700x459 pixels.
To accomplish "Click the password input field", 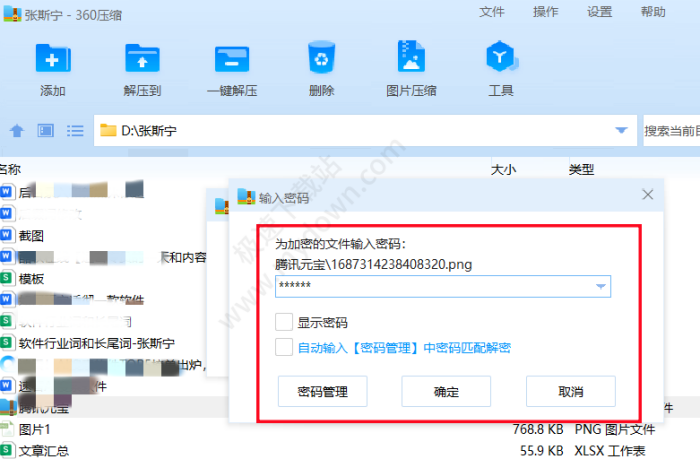I will (x=443, y=286).
